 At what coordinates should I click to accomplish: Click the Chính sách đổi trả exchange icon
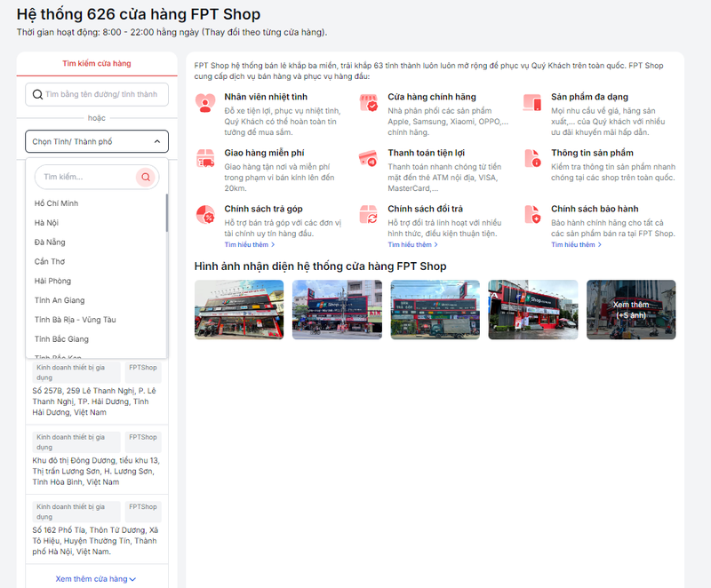pyautogui.click(x=368, y=215)
